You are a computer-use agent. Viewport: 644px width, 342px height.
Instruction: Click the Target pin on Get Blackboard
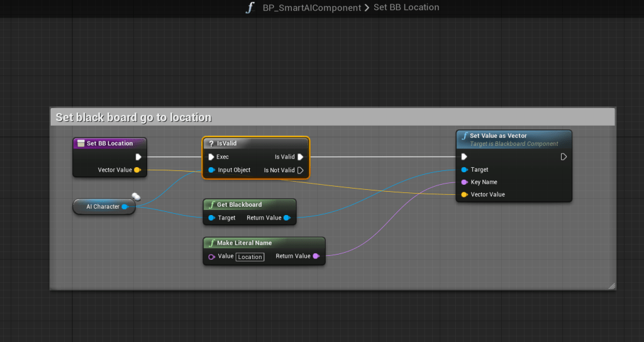(x=211, y=218)
